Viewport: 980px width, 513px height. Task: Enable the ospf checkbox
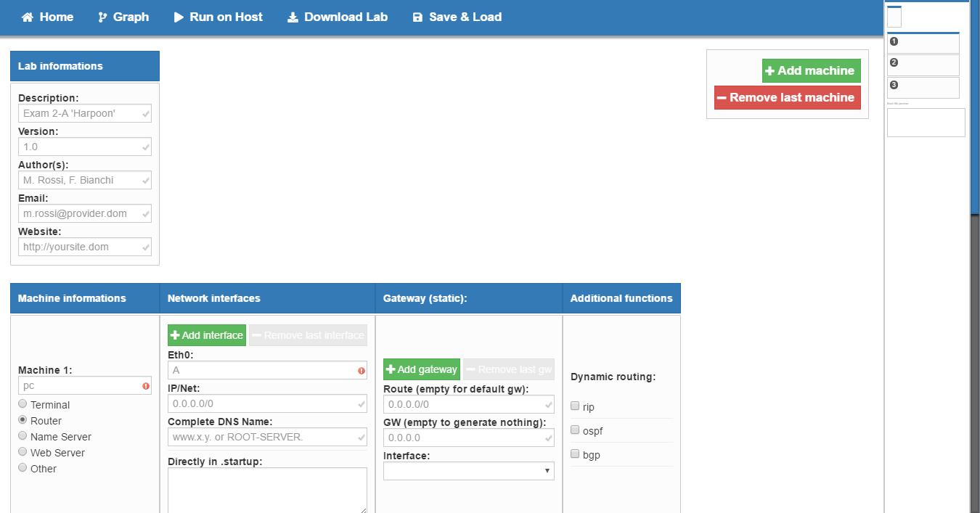[x=575, y=430]
